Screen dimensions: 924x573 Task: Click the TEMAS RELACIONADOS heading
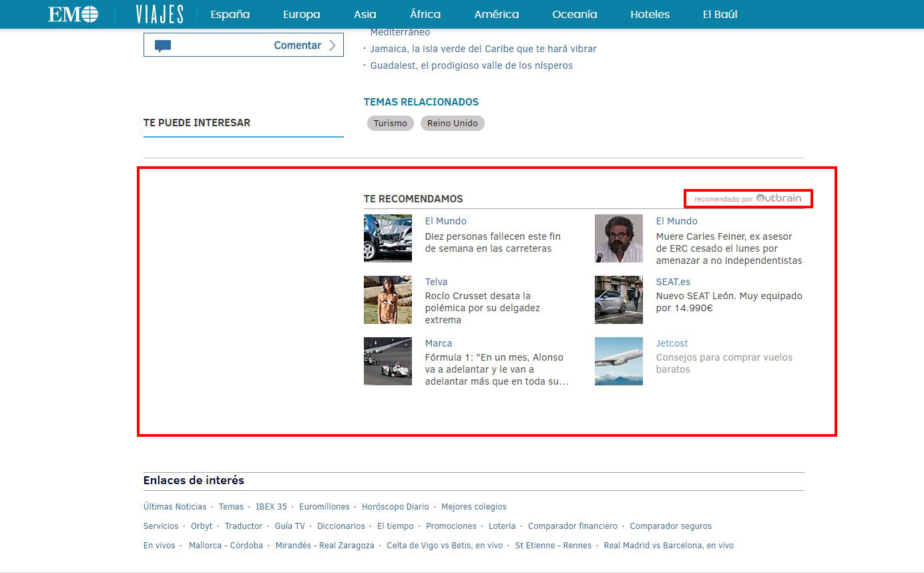[421, 102]
